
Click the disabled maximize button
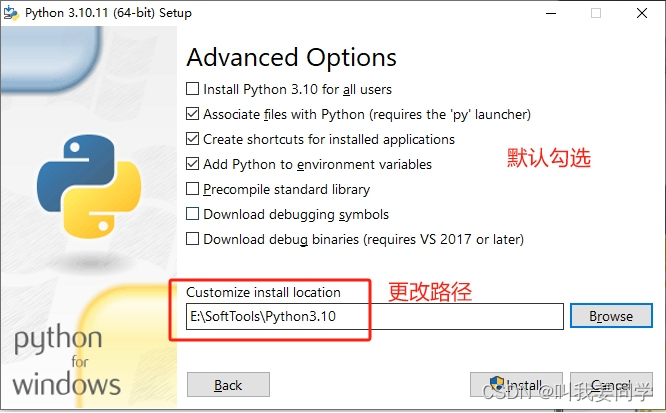(x=596, y=13)
